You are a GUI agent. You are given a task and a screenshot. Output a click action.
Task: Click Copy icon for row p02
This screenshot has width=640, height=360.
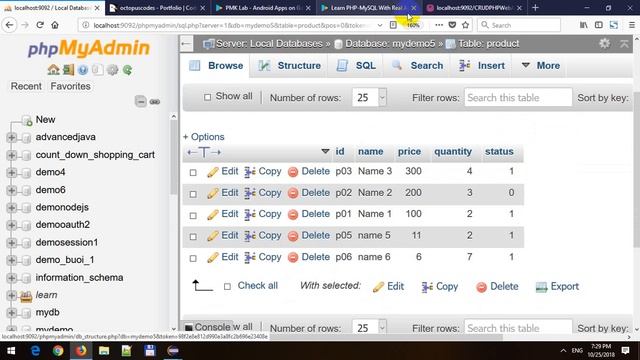click(250, 193)
